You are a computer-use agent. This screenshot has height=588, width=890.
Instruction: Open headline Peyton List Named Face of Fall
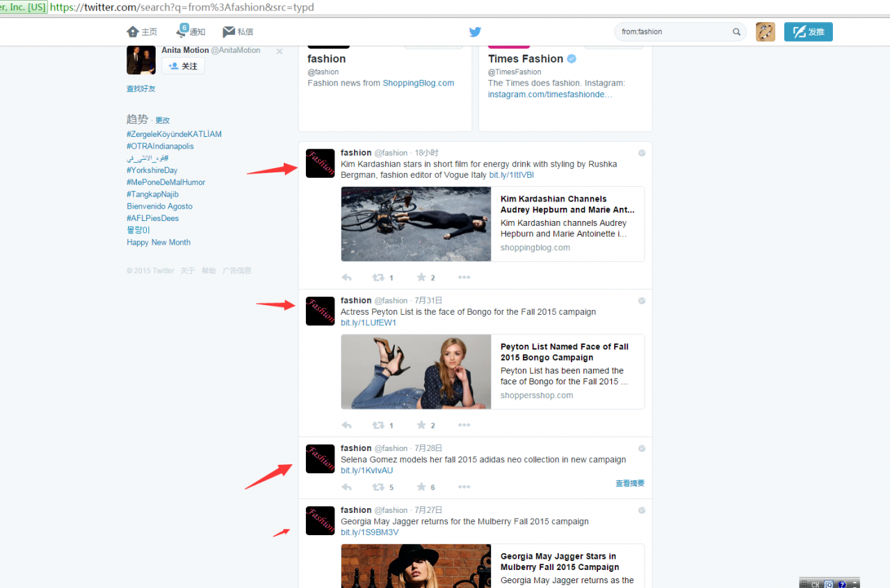(565, 352)
